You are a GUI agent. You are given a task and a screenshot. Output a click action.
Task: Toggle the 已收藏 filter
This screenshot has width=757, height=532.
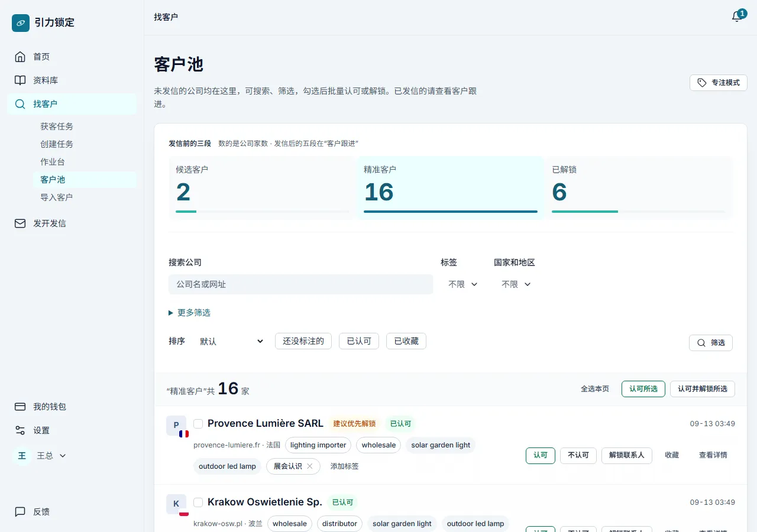coord(406,341)
